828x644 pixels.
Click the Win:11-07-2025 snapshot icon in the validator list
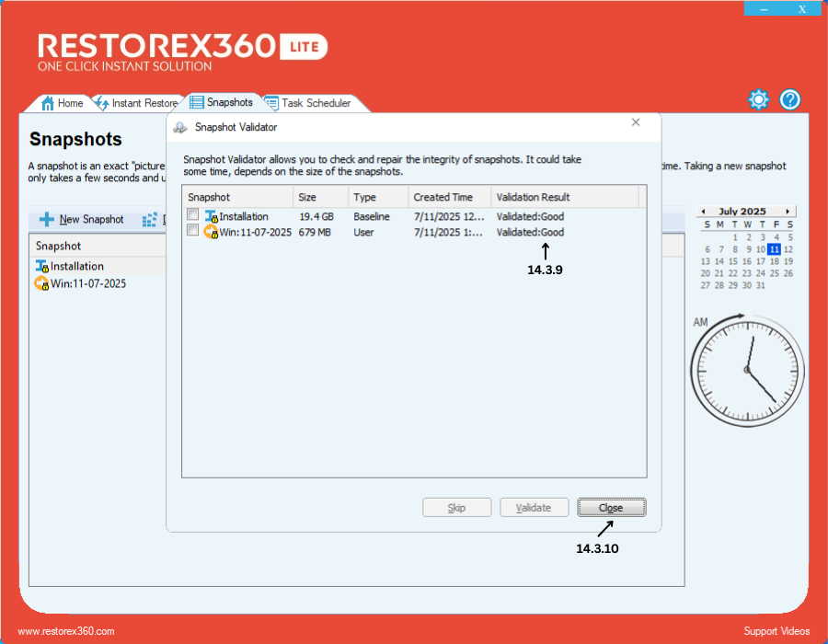(211, 232)
